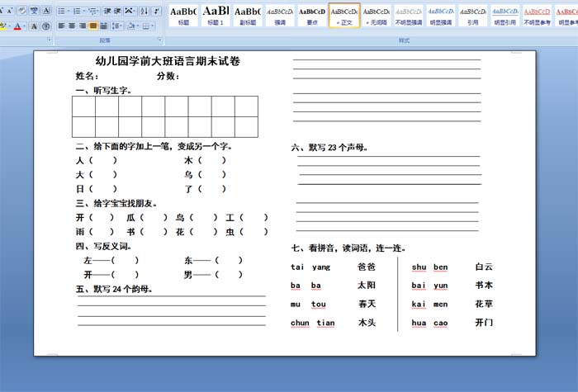Click heading 三、给字宝宝找朋友
This screenshot has height=392, width=578.
coord(116,203)
